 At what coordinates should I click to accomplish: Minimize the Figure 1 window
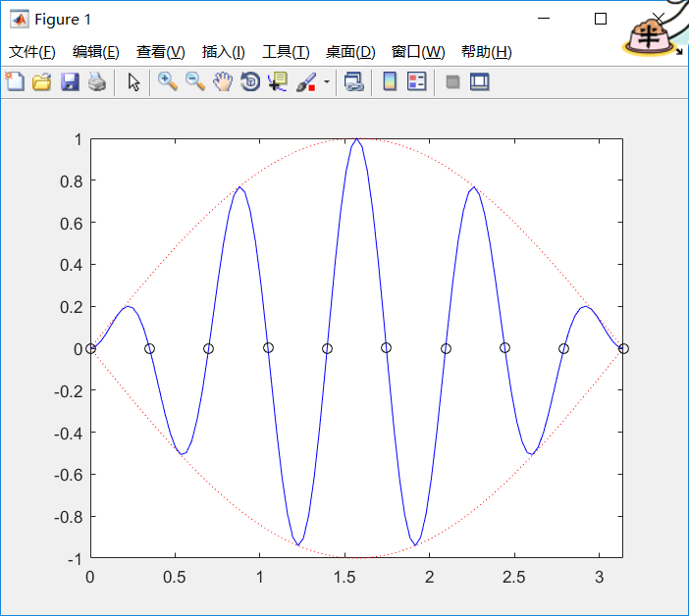[544, 19]
